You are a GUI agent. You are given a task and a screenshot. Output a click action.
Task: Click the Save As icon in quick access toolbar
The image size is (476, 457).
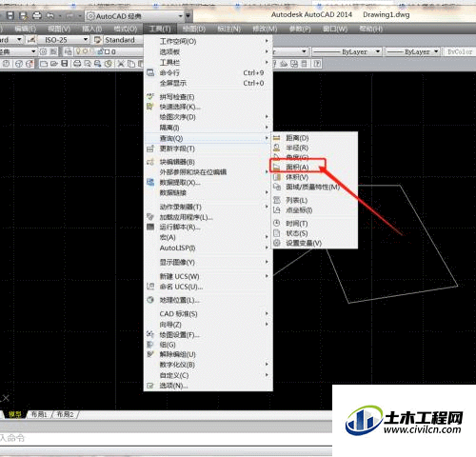(x=23, y=16)
